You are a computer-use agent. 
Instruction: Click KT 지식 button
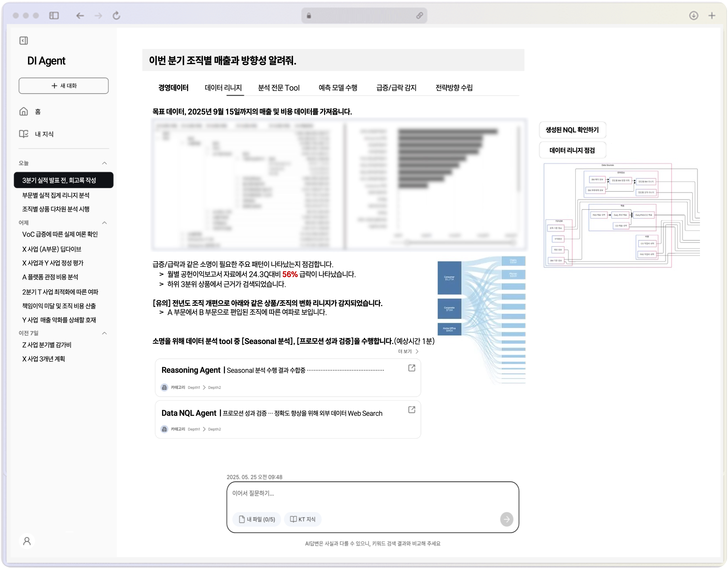click(x=303, y=519)
